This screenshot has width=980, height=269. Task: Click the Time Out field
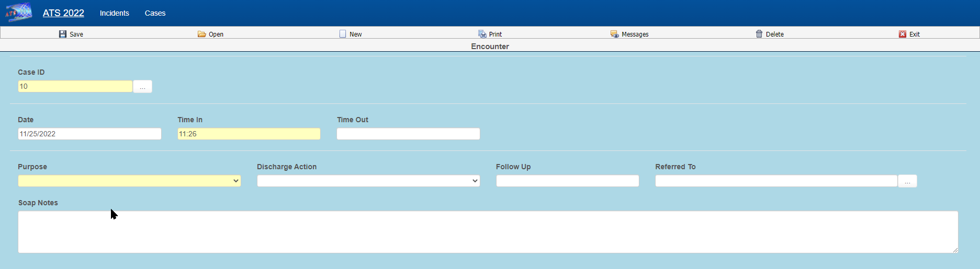(408, 134)
